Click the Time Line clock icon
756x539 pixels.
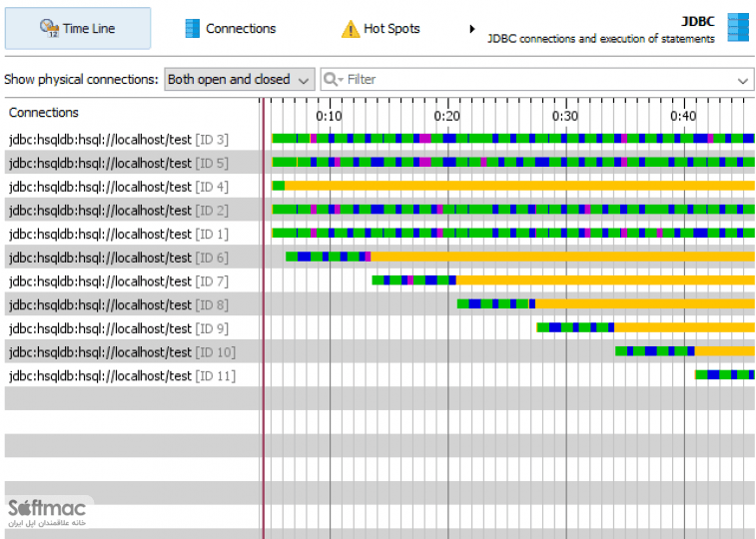pos(49,28)
